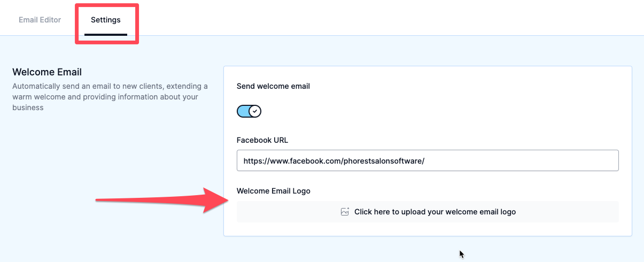
Task: Click the welcome email description paragraph
Action: pyautogui.click(x=110, y=97)
